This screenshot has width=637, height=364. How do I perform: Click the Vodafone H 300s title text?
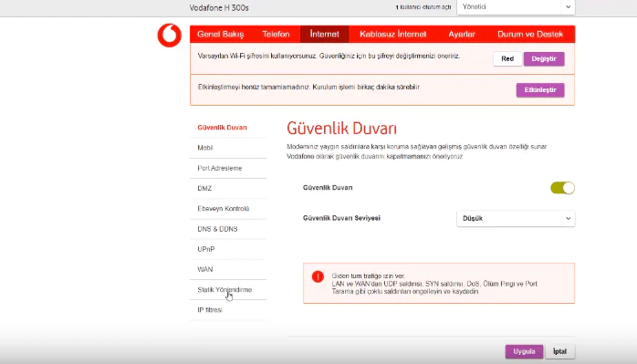219,7
